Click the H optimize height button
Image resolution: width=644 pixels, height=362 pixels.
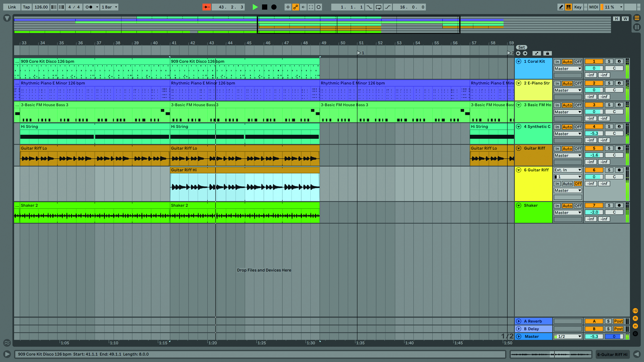point(616,19)
